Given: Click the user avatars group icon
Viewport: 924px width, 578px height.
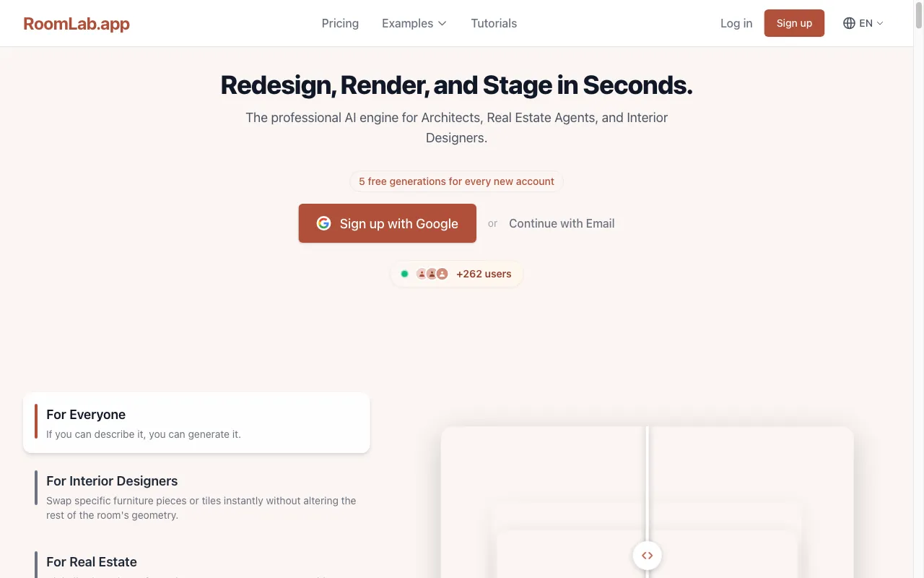Looking at the screenshot, I should 432,274.
